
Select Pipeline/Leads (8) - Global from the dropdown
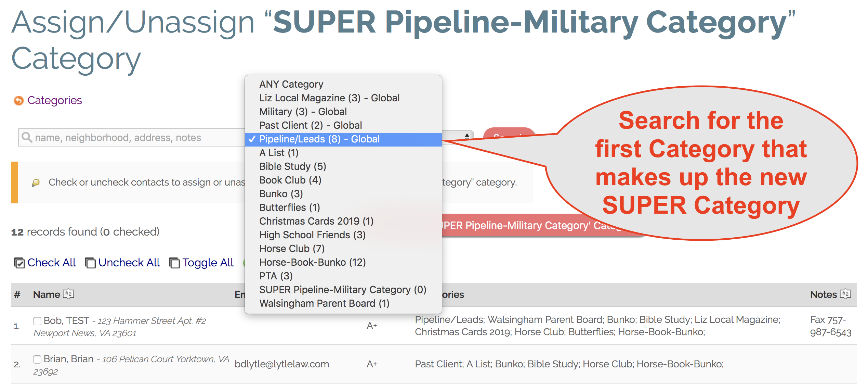pos(319,139)
